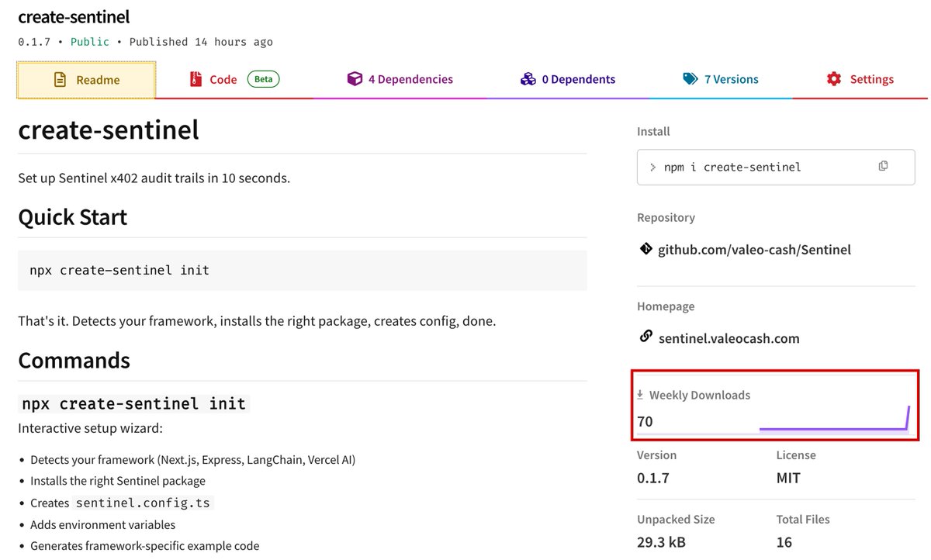Image resolution: width=931 pixels, height=560 pixels.
Task: Click the Readme document icon
Action: [60, 79]
